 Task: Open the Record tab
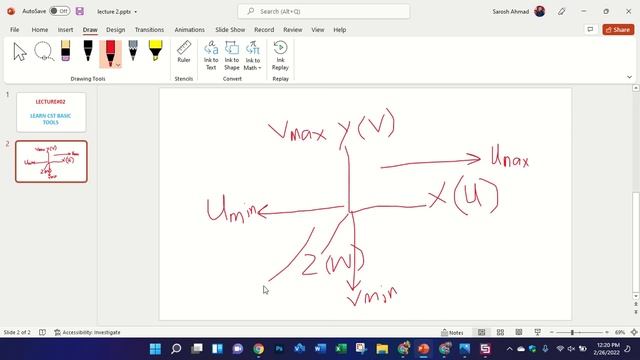click(x=264, y=30)
